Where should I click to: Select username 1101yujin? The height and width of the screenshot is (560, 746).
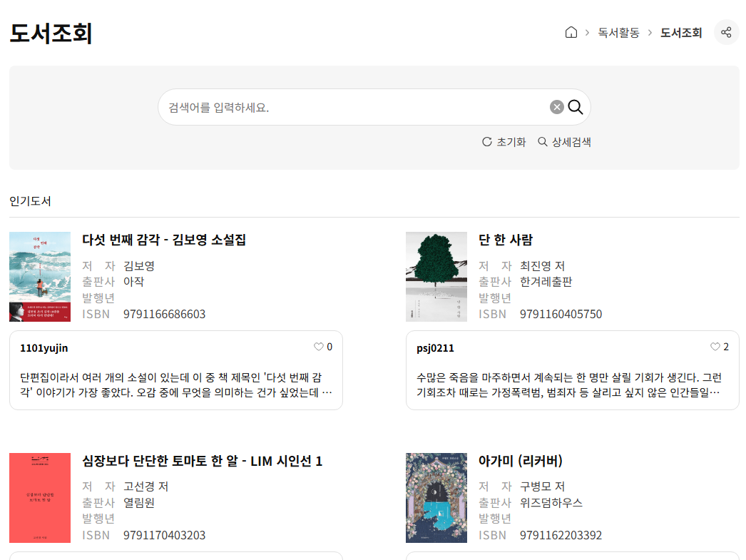pos(44,348)
